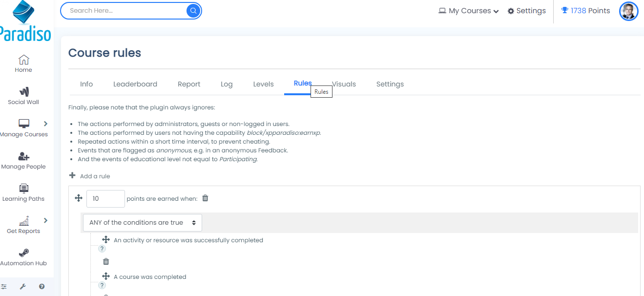The width and height of the screenshot is (644, 296).
Task: Open ANY of the conditions dropdown
Action: coord(142,222)
